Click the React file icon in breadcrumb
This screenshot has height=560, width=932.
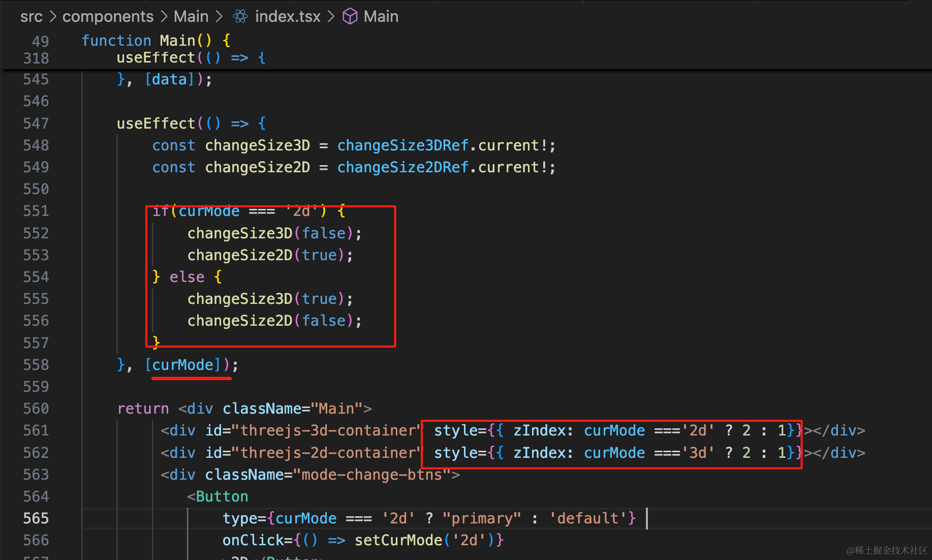tap(240, 17)
